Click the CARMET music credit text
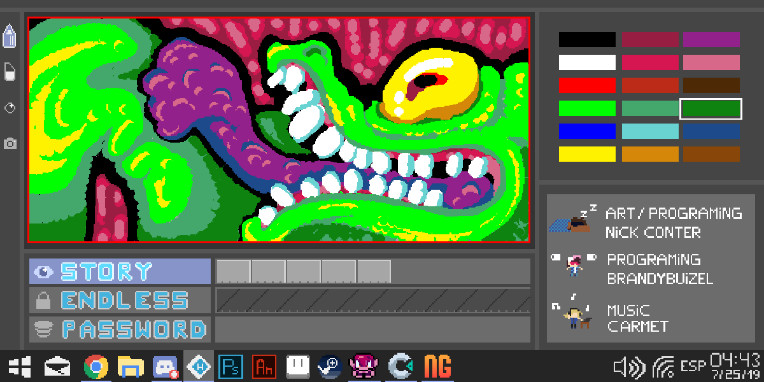 click(638, 326)
